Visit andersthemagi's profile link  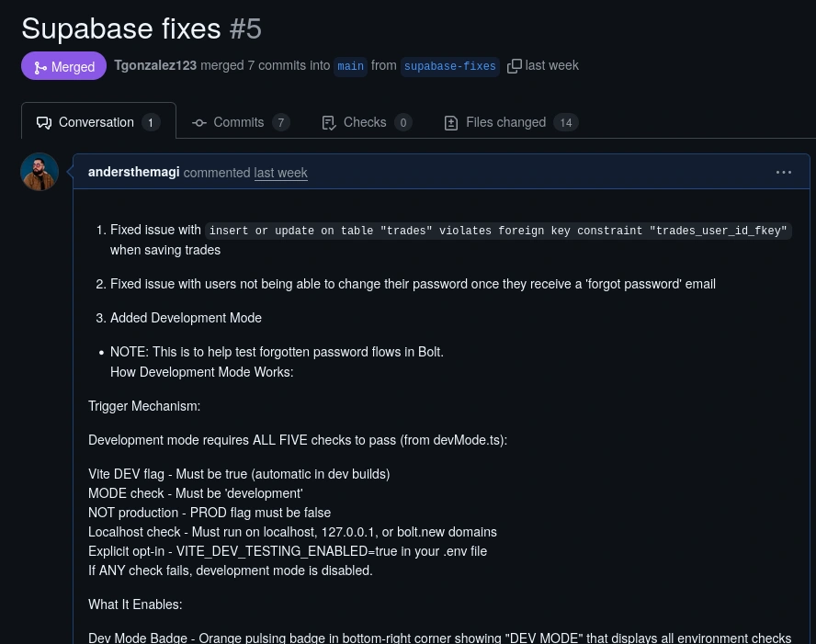tap(133, 172)
